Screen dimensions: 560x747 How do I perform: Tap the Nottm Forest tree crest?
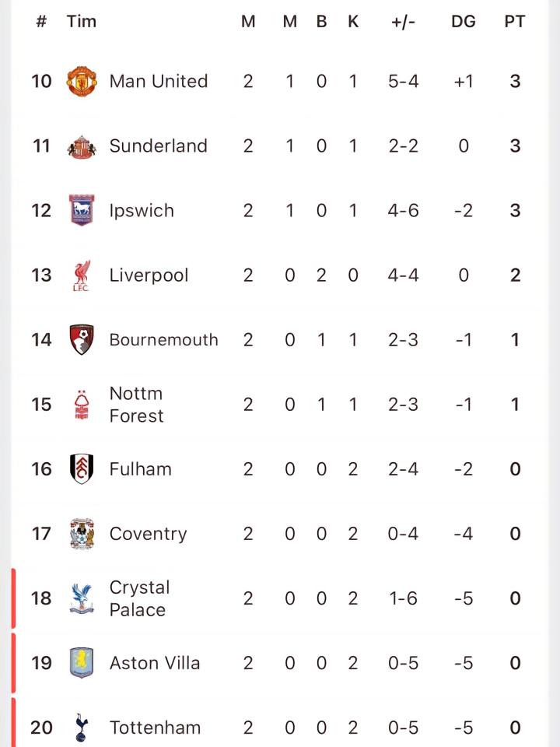(82, 405)
